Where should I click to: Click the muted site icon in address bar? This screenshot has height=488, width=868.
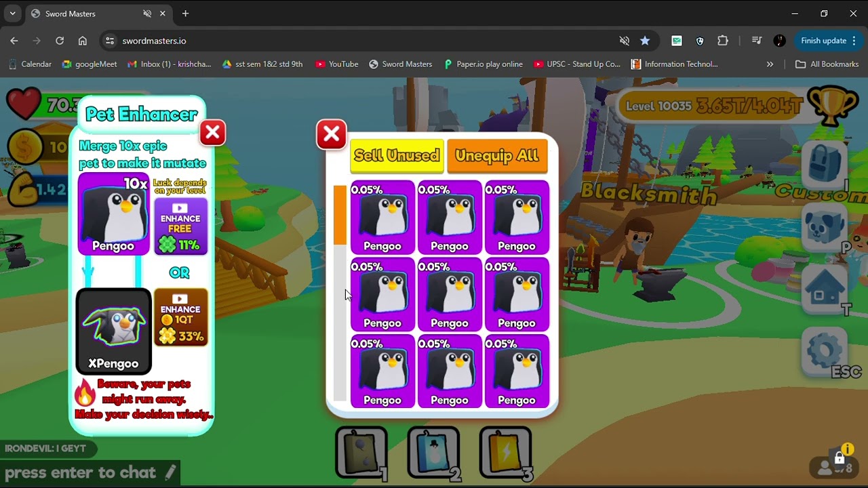[625, 41]
